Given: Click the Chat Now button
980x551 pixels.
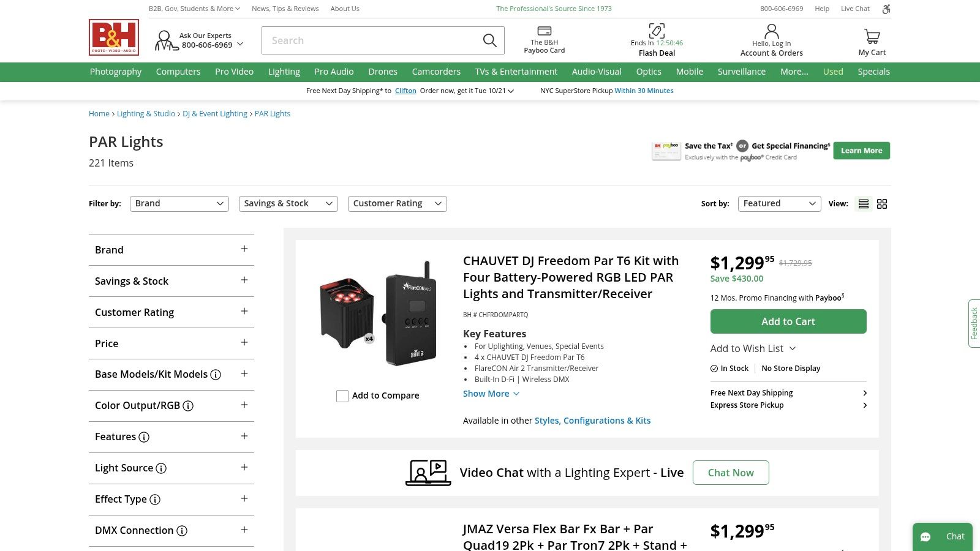Looking at the screenshot, I should [x=730, y=473].
